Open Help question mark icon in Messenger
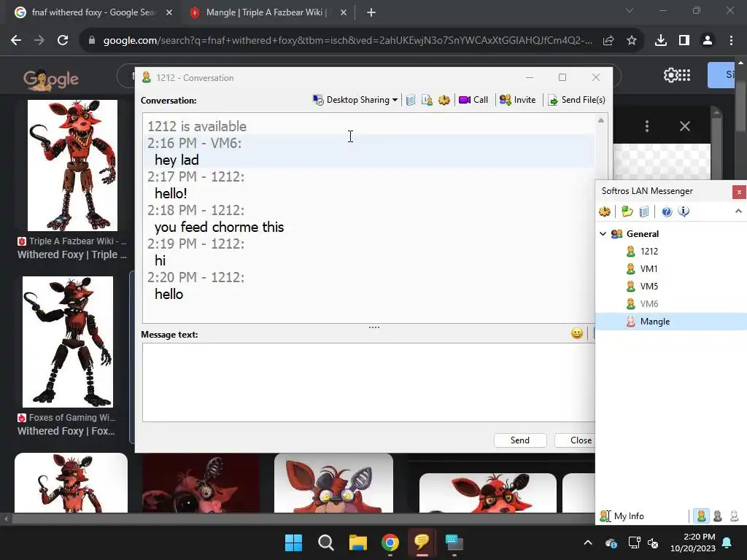The width and height of the screenshot is (747, 560). click(x=667, y=211)
